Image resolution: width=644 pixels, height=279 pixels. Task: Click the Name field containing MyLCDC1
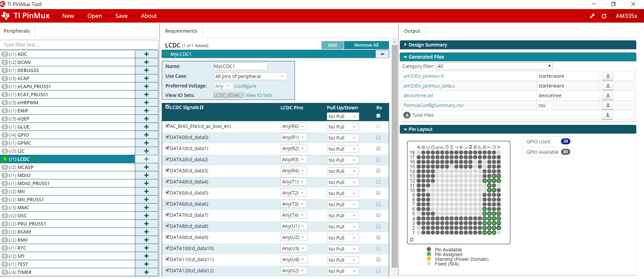(x=240, y=66)
